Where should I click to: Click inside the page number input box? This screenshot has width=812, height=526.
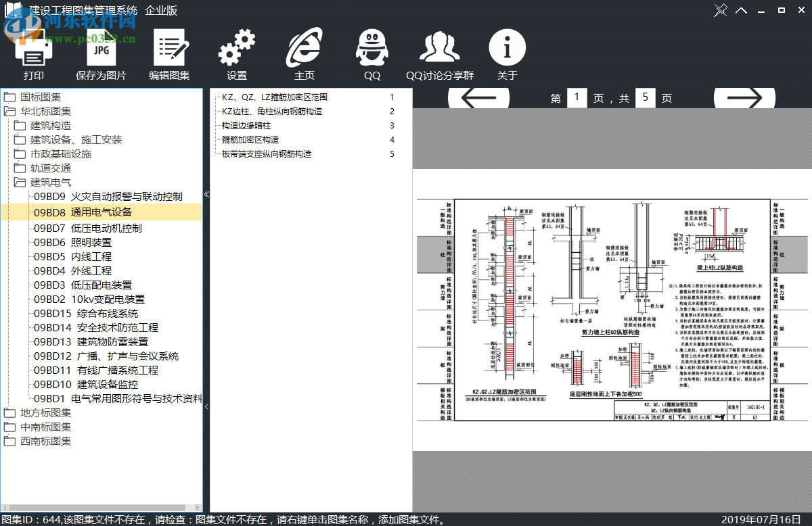point(577,97)
